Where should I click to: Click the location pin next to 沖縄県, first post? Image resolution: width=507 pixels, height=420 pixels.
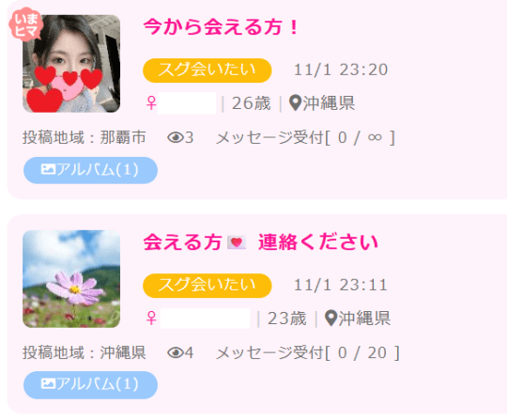pyautogui.click(x=295, y=103)
